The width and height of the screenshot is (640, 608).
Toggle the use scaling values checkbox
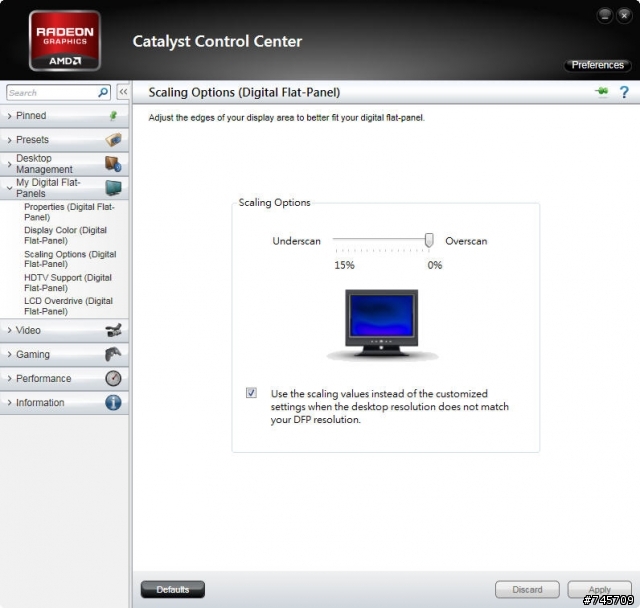251,393
